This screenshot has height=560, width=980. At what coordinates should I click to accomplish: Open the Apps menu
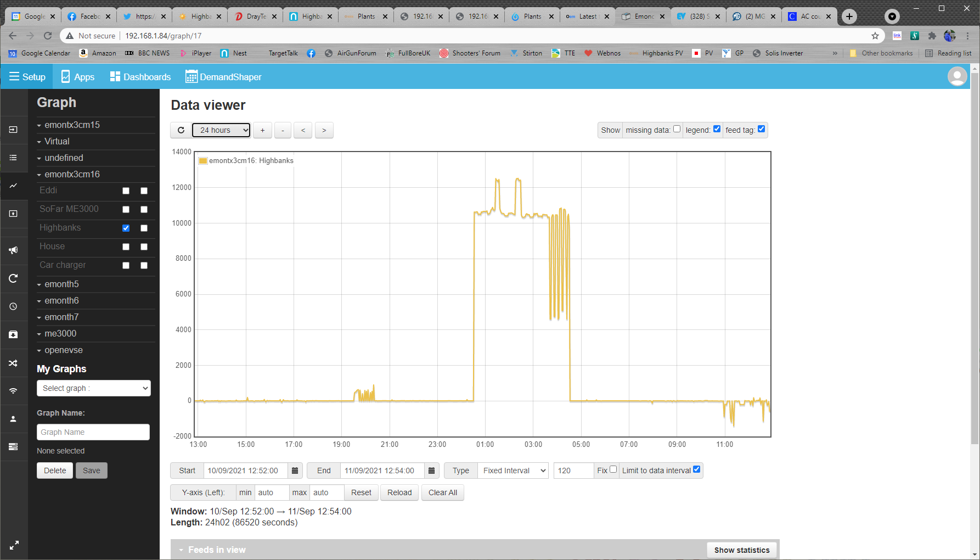(77, 77)
